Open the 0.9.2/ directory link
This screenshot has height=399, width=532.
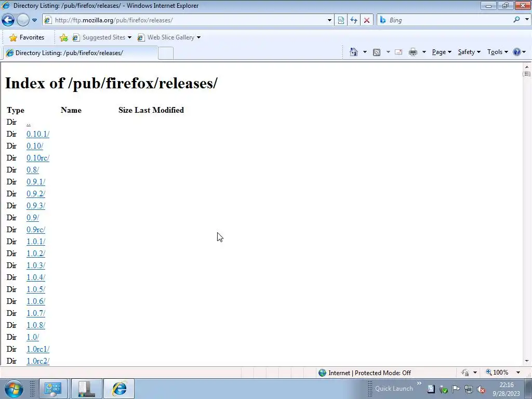(x=36, y=194)
